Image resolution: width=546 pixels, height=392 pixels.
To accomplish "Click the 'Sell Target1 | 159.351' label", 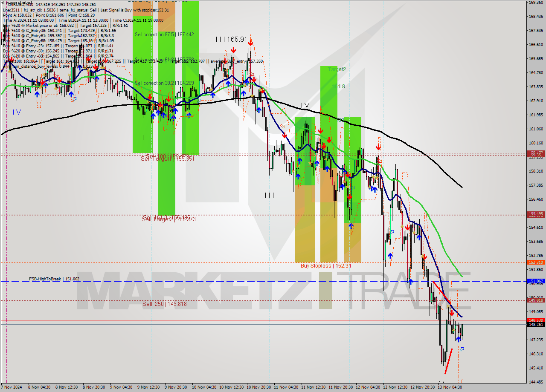I will (168, 159).
